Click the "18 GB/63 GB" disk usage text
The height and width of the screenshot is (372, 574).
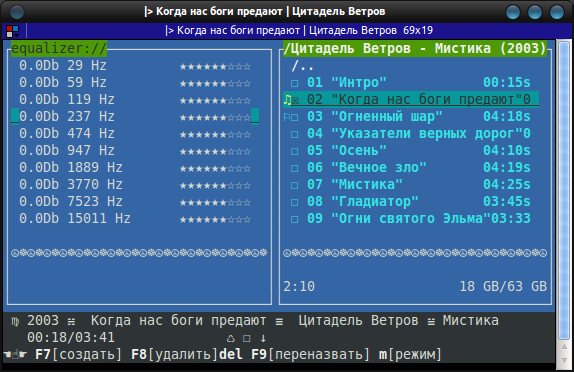pos(503,287)
